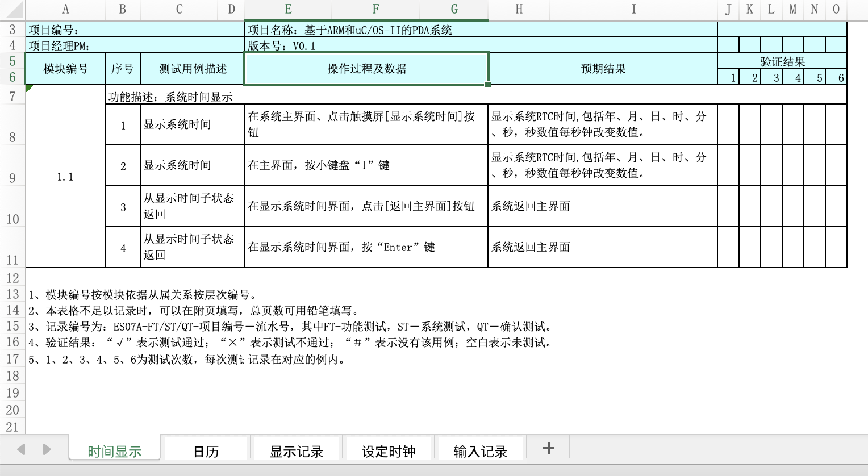This screenshot has width=868, height=476.
Task: Click note 1 about 模块编号 numbering
Action: (143, 295)
